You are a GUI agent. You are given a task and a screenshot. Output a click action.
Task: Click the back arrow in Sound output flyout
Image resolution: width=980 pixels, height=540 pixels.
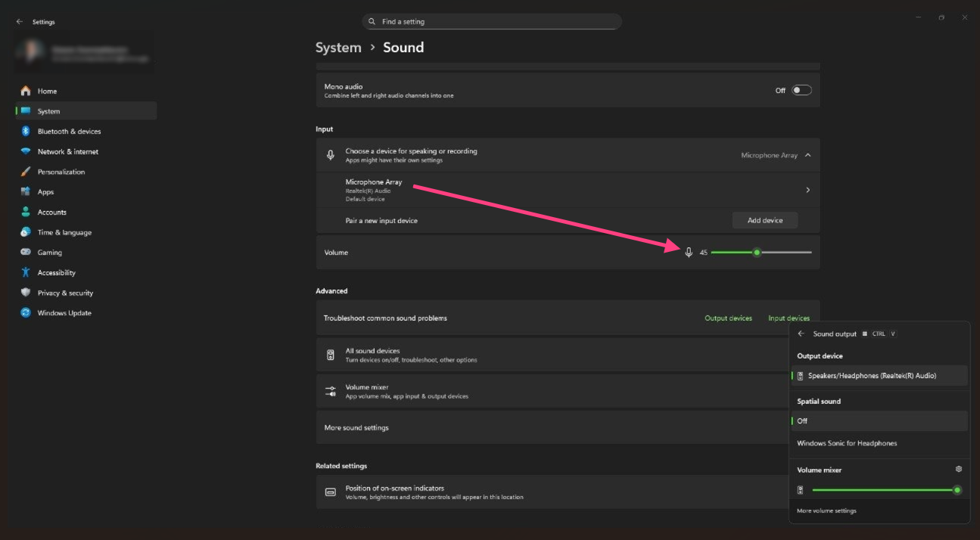point(801,334)
